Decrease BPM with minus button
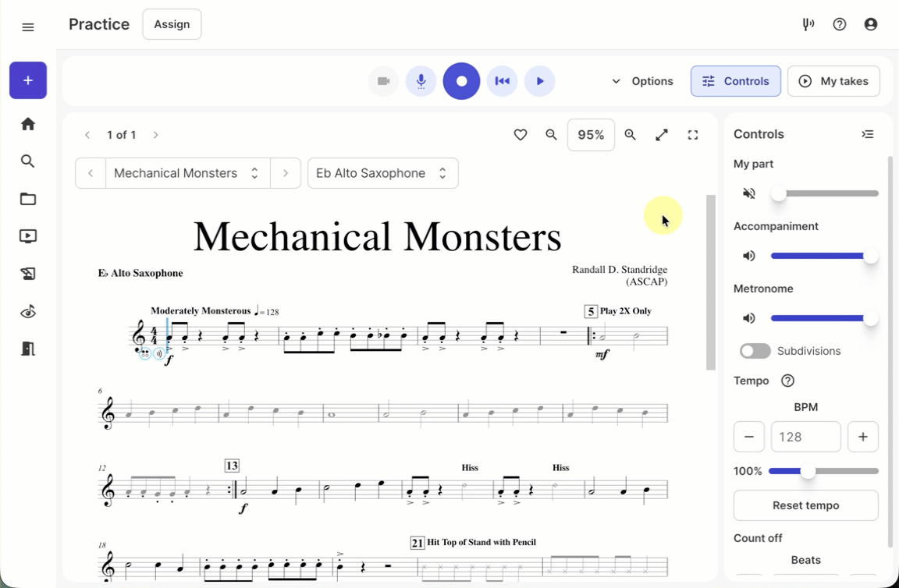The height and width of the screenshot is (588, 899). click(x=749, y=437)
